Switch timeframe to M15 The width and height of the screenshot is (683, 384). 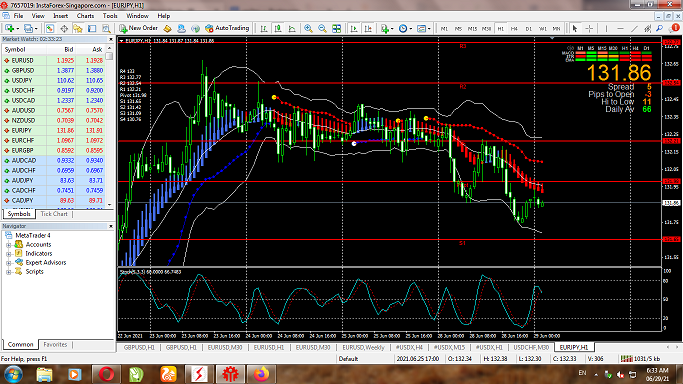click(473, 28)
